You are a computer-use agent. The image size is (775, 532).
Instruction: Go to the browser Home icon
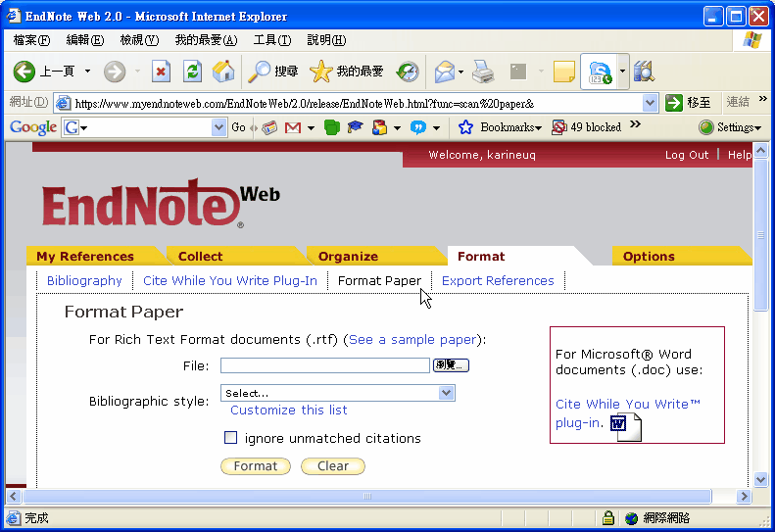(223, 72)
